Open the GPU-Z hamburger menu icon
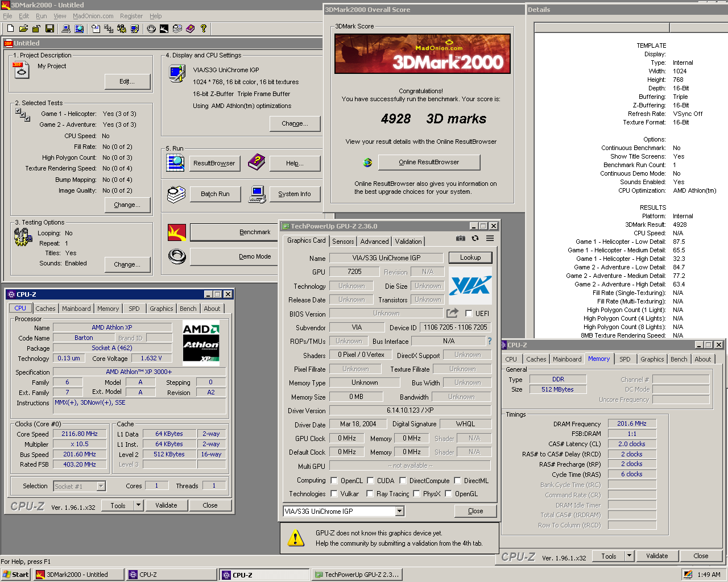This screenshot has width=728, height=582. [x=490, y=238]
